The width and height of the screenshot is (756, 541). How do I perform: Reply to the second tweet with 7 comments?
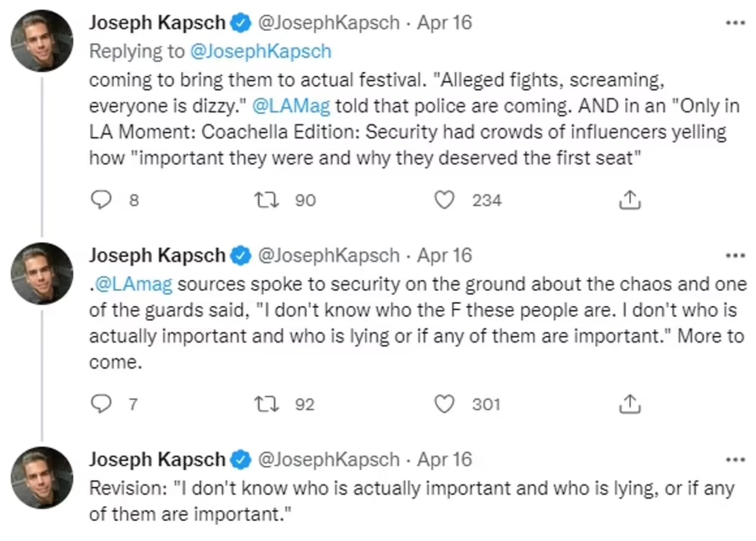point(101,404)
